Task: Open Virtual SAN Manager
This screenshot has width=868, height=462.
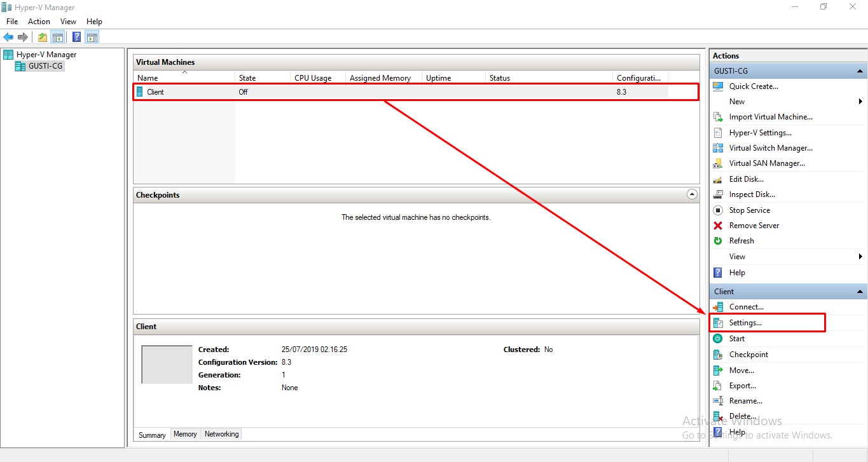Action: pos(767,163)
